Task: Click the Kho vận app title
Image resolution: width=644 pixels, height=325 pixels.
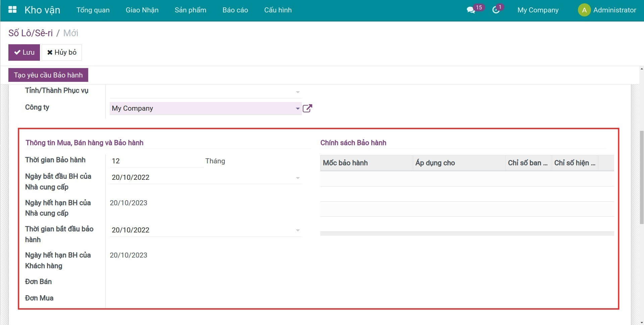Action: point(42,10)
